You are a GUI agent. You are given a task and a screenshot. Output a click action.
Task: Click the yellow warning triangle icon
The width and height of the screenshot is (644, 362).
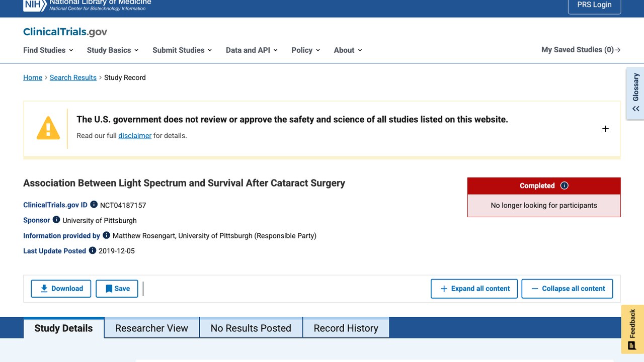tap(48, 128)
